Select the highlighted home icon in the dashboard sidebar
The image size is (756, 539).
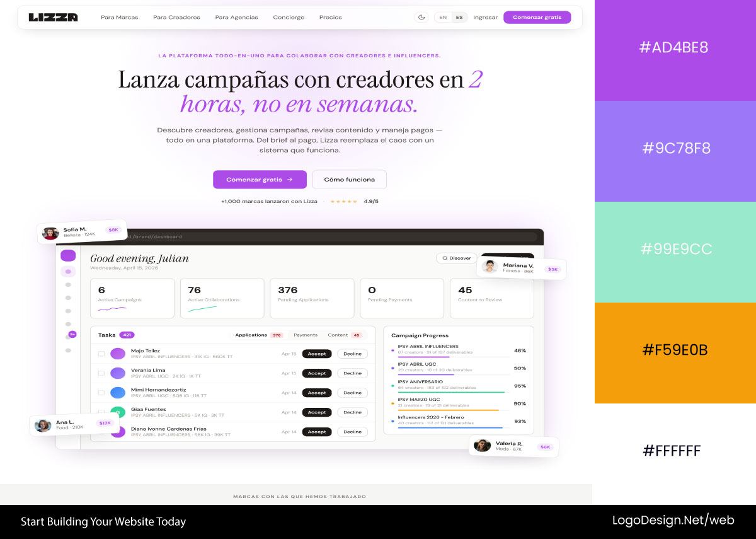point(68,271)
